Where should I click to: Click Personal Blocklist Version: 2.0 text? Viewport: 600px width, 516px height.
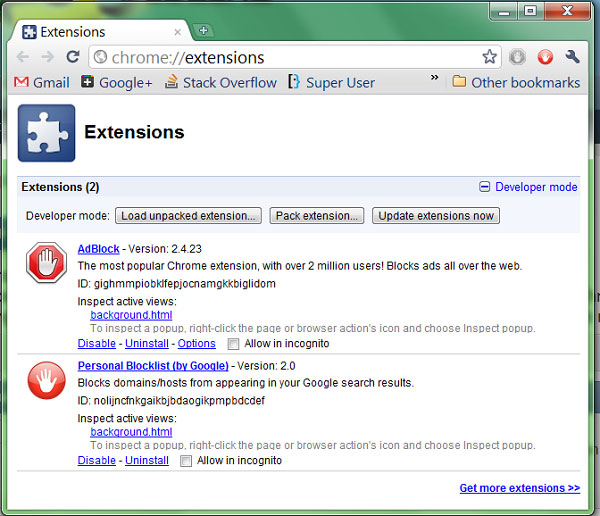[x=266, y=366]
